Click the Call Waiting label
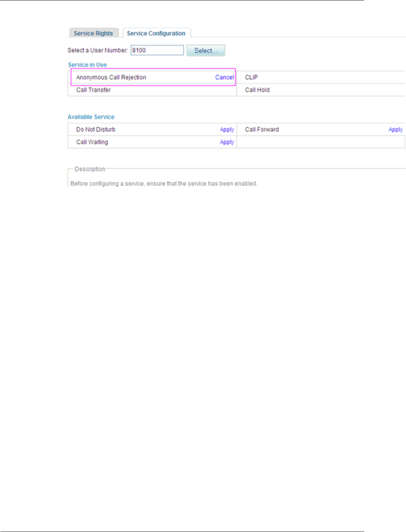The height and width of the screenshot is (532, 406). pyautogui.click(x=92, y=142)
